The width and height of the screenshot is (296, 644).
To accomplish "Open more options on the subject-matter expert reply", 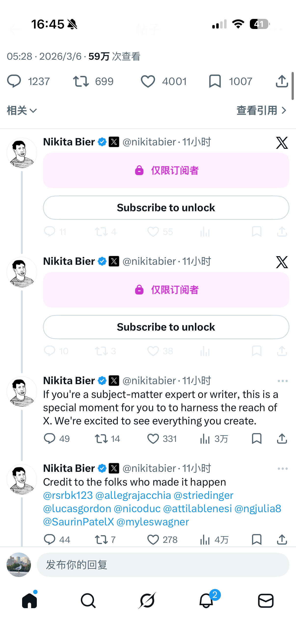I will pos(283,381).
